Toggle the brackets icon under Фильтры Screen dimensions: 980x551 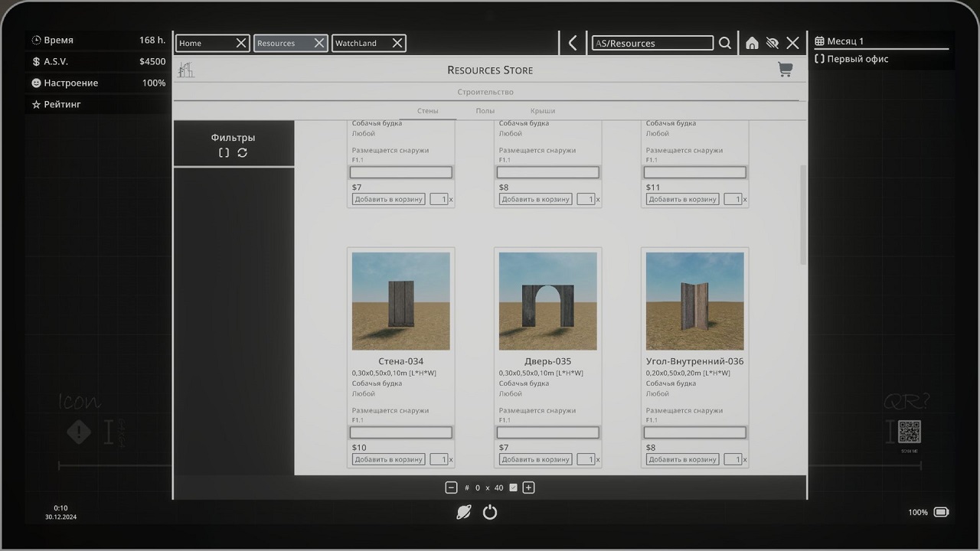click(224, 152)
